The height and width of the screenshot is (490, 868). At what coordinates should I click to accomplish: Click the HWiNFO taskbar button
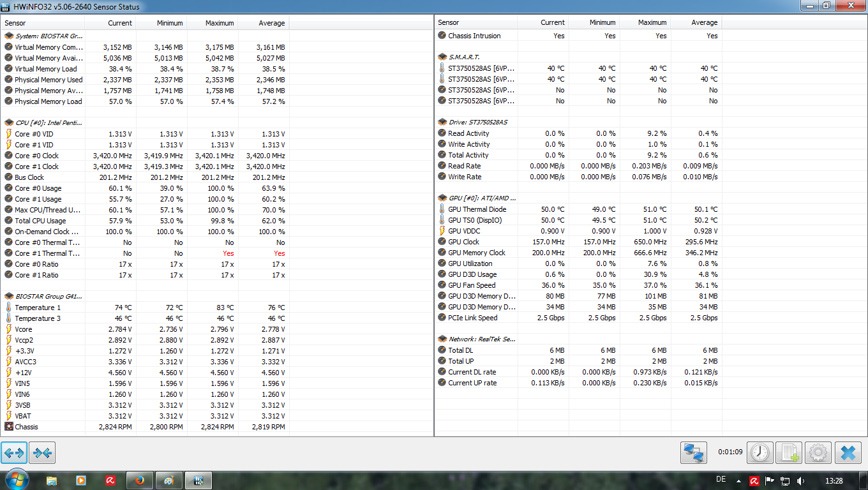tap(198, 480)
